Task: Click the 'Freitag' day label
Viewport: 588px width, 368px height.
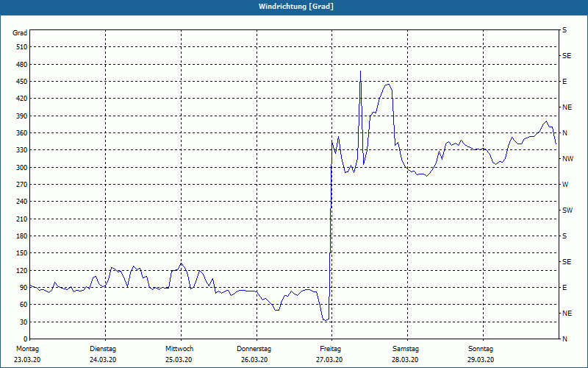Action: pyautogui.click(x=330, y=349)
